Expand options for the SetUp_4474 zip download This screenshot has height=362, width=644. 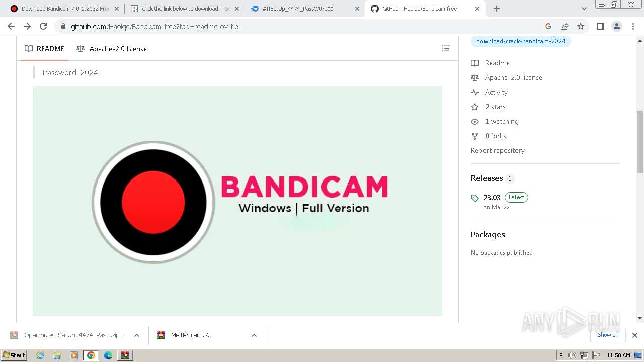pyautogui.click(x=136, y=335)
